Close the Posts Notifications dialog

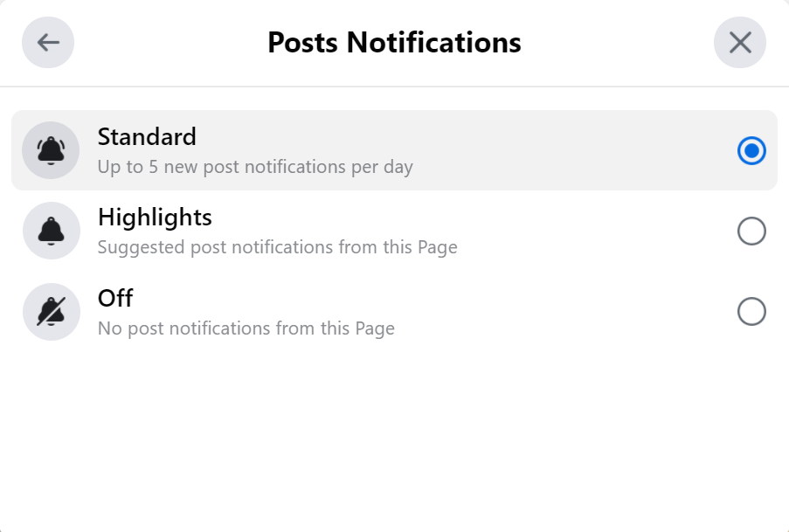[740, 43]
